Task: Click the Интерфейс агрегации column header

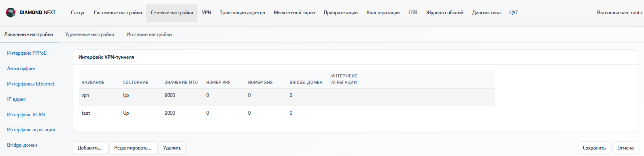Action: [x=344, y=79]
